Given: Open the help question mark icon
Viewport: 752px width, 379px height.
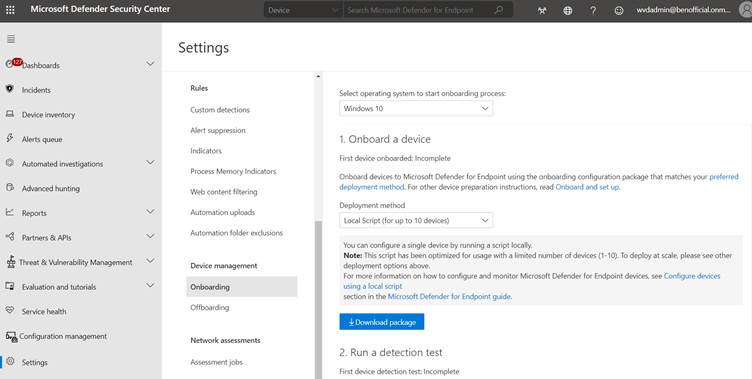Looking at the screenshot, I should point(593,10).
